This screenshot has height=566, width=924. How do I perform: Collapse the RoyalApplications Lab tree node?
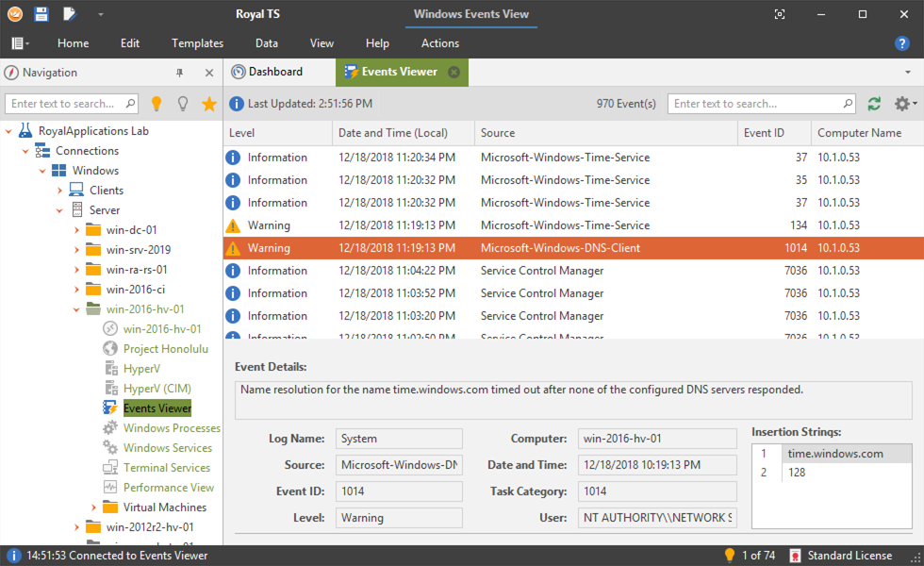coord(8,131)
